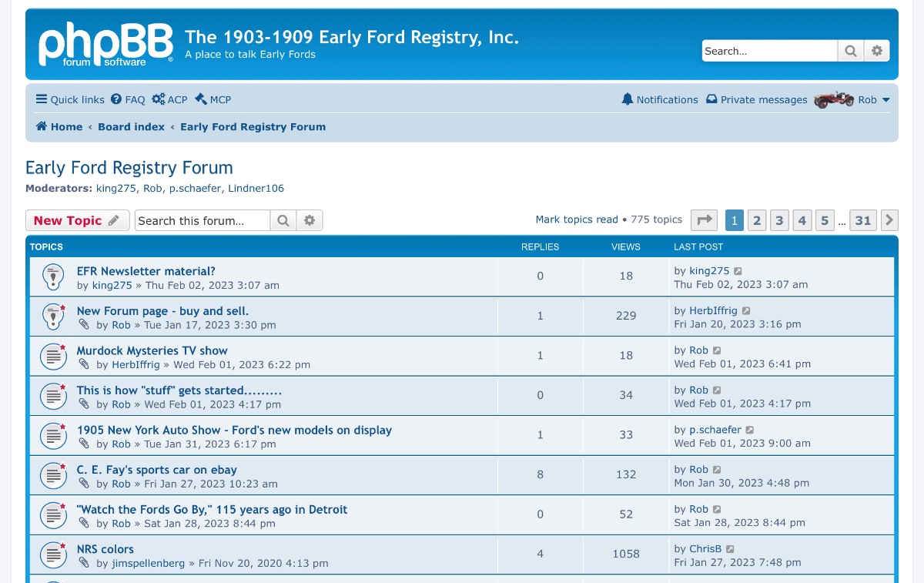The image size is (924, 583).
Task: Open forum advanced search gear icon
Action: 310,221
